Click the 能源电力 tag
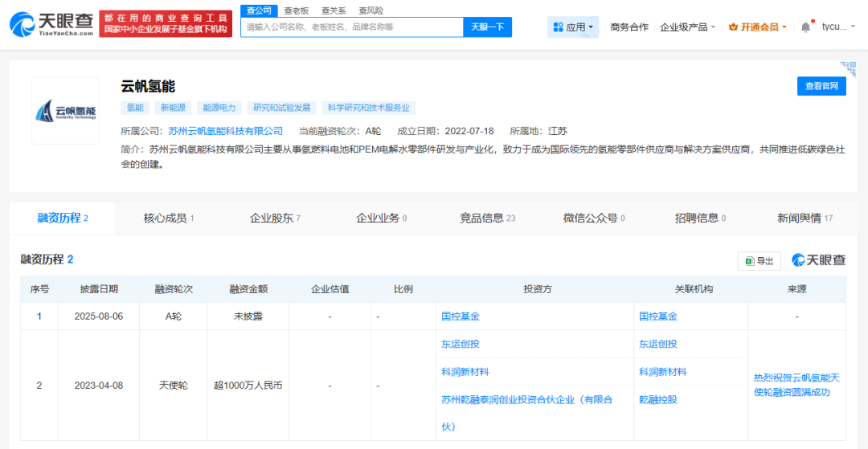Screen dimensions: 868x449 (219, 108)
